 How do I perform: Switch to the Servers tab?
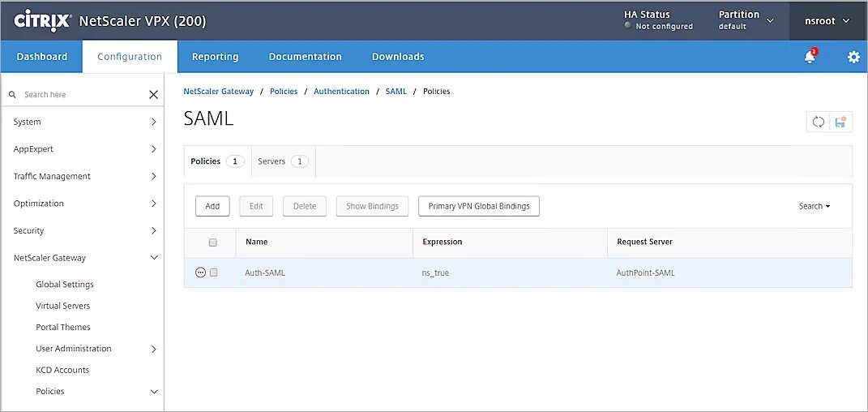tap(284, 161)
